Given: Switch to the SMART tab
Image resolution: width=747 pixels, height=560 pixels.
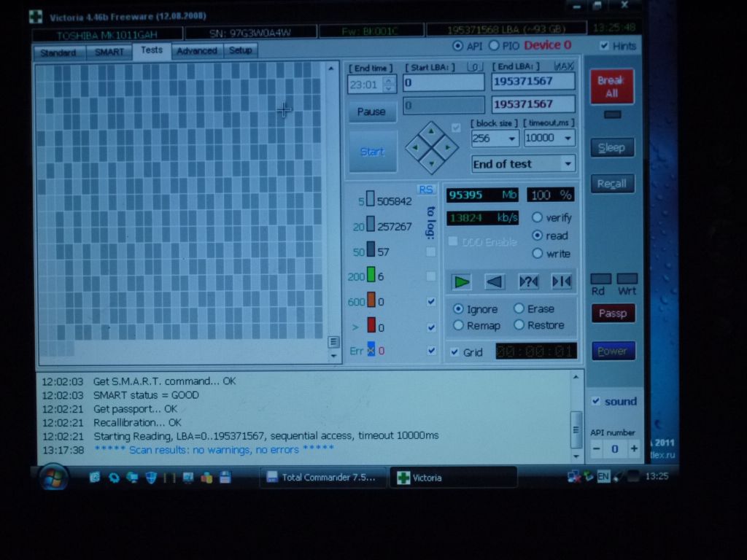Looking at the screenshot, I should tap(109, 52).
